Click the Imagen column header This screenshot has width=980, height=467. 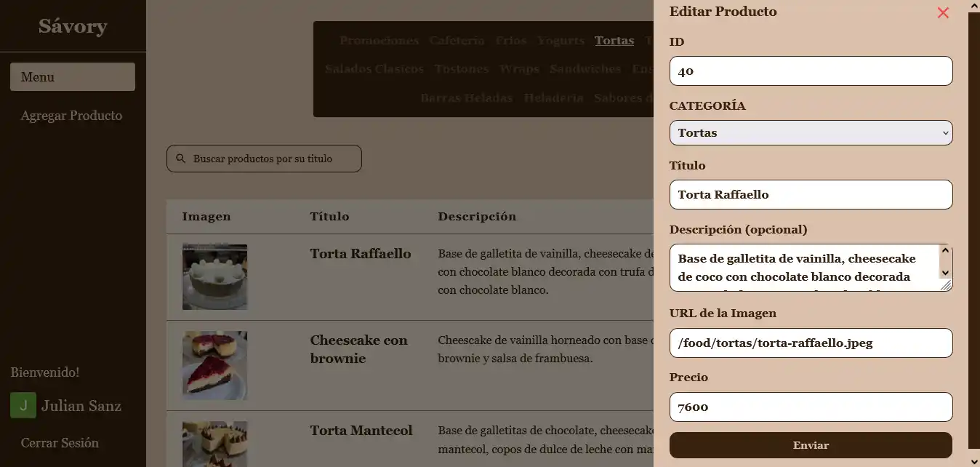pyautogui.click(x=206, y=216)
